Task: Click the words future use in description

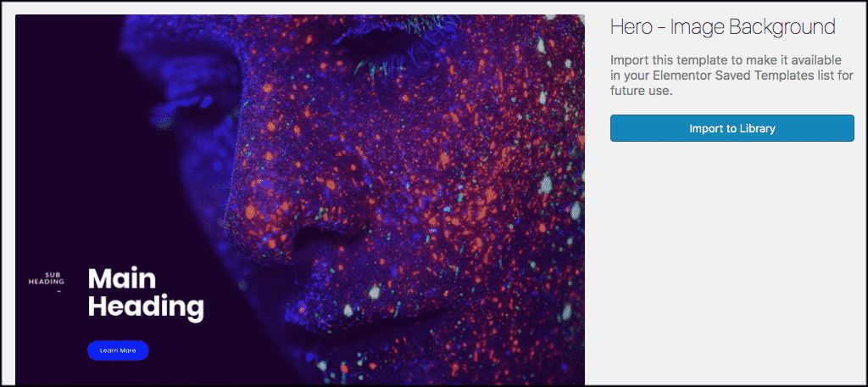Action: (x=642, y=91)
